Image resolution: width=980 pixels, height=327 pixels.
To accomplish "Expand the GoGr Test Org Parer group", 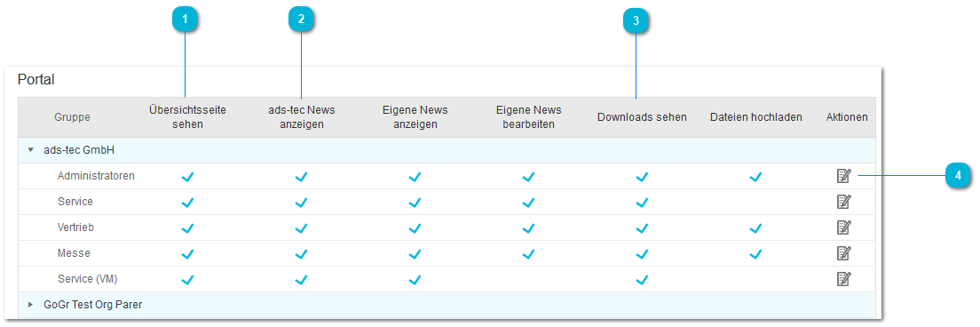I will [30, 305].
